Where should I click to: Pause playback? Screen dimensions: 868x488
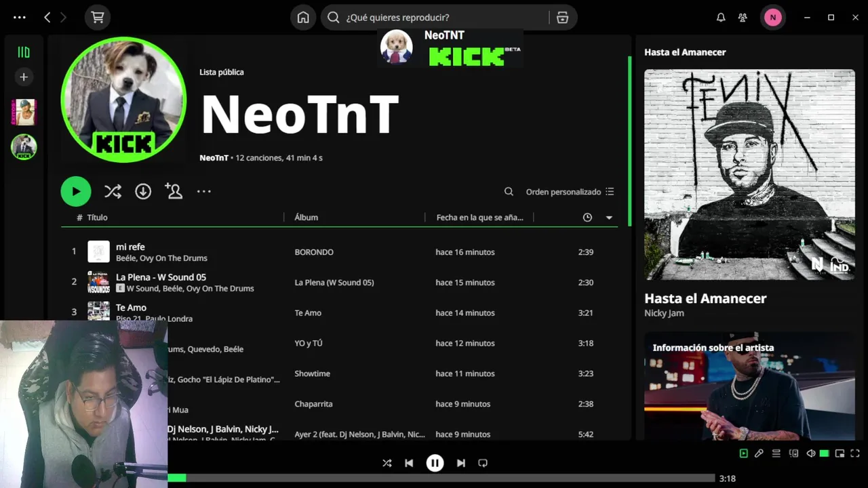[x=435, y=463]
